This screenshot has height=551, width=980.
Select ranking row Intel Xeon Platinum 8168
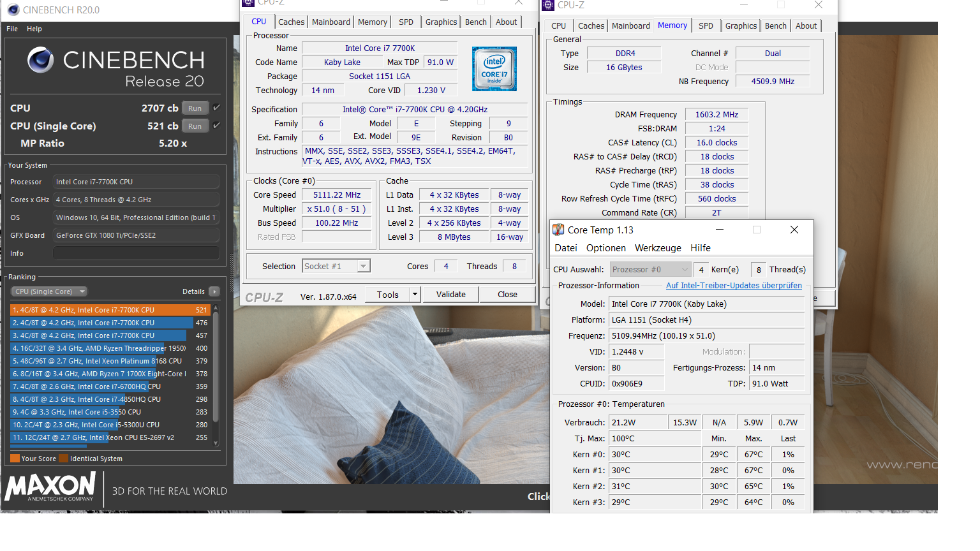[x=110, y=361]
